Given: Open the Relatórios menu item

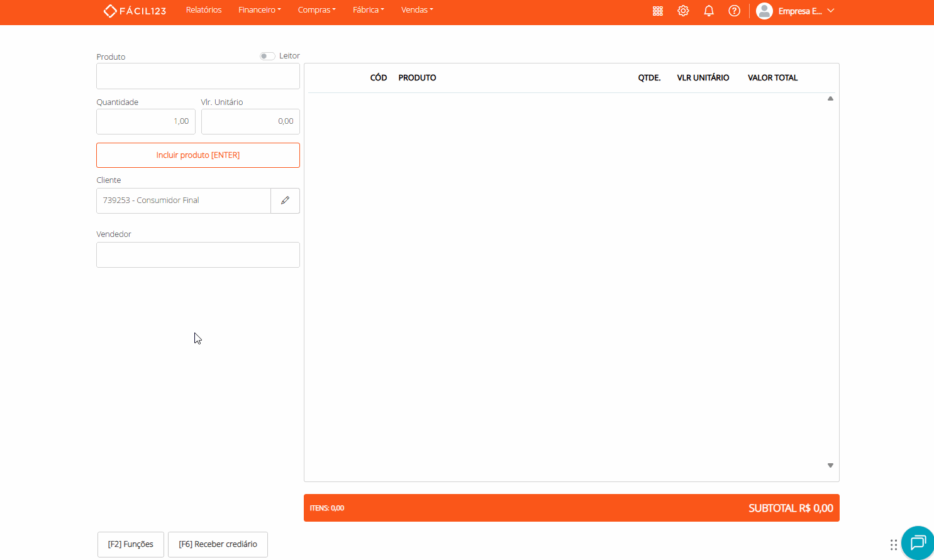Looking at the screenshot, I should [x=204, y=10].
